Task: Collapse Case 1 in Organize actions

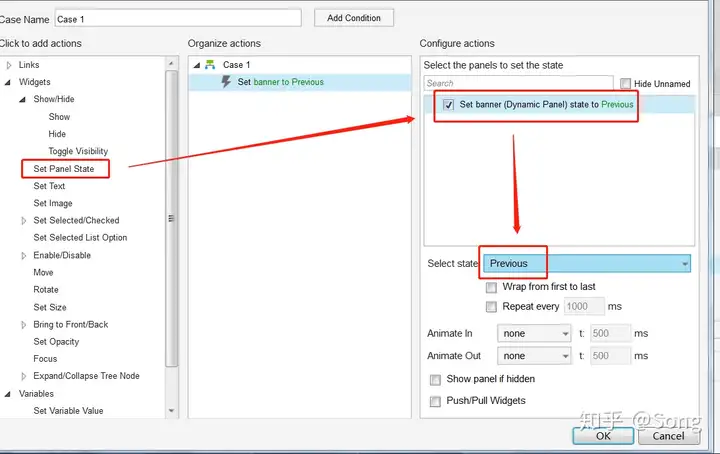Action: pyautogui.click(x=197, y=65)
